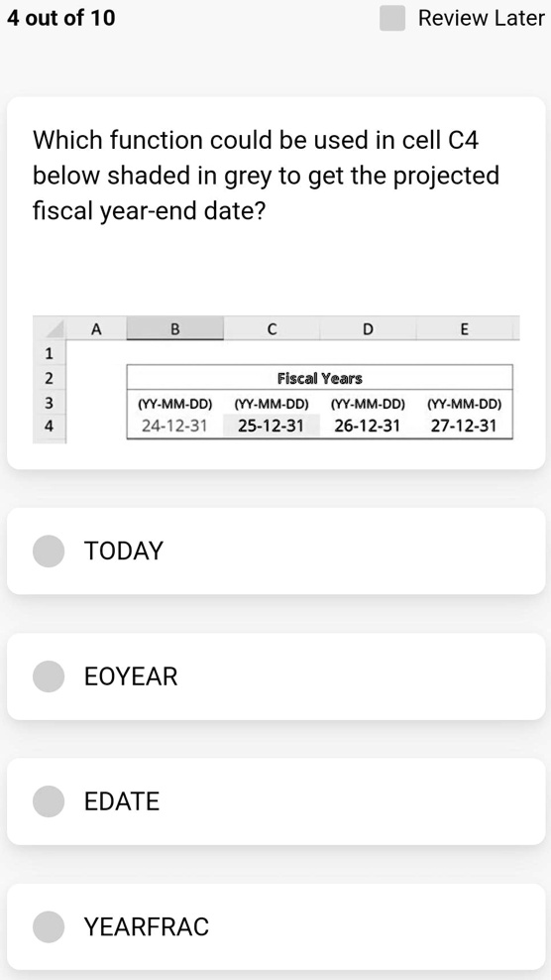Click the column E header
Screen dimensions: 551x980
(x=464, y=328)
